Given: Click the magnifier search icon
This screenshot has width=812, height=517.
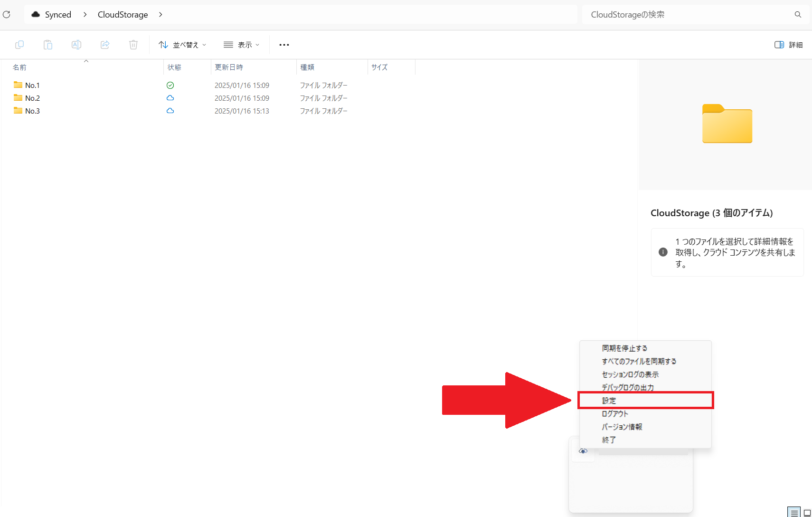Looking at the screenshot, I should point(798,15).
